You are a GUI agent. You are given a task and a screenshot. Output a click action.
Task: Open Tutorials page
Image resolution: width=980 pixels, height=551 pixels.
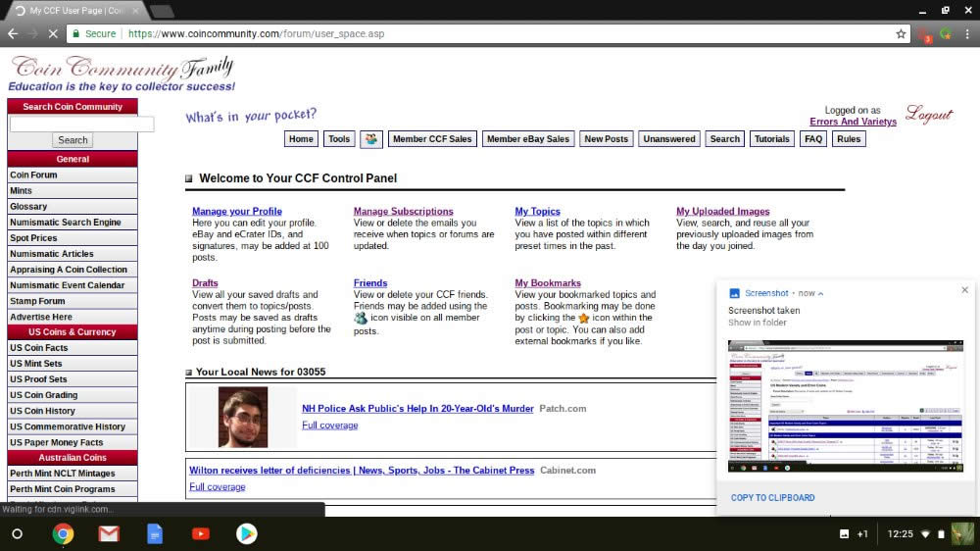[772, 139]
